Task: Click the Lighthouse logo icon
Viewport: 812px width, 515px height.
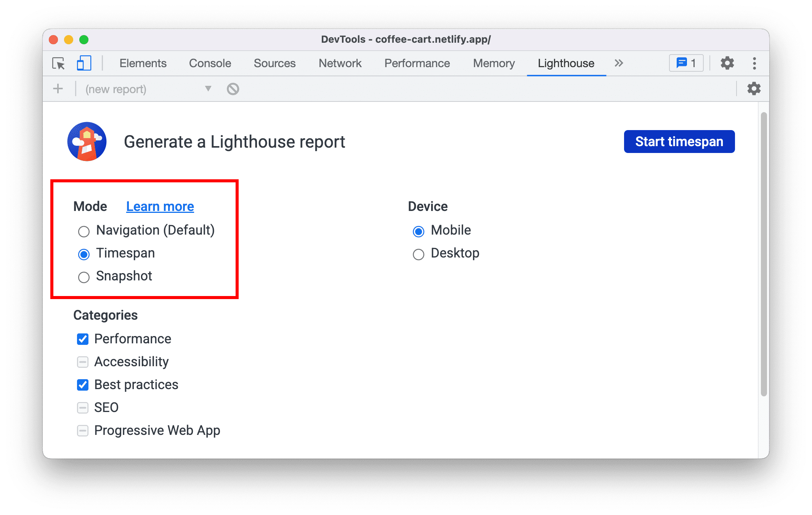Action: click(x=88, y=141)
